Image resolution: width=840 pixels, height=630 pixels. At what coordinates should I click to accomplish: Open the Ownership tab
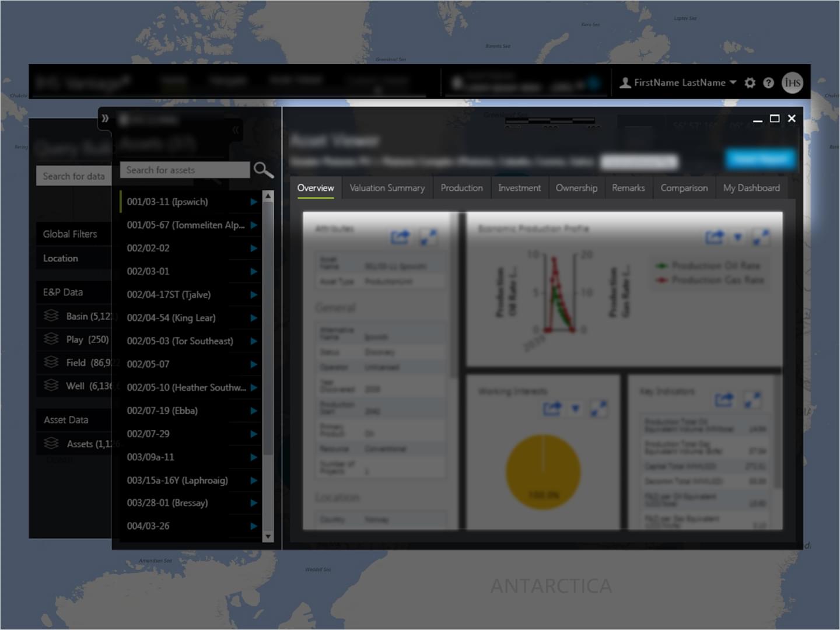(x=576, y=188)
